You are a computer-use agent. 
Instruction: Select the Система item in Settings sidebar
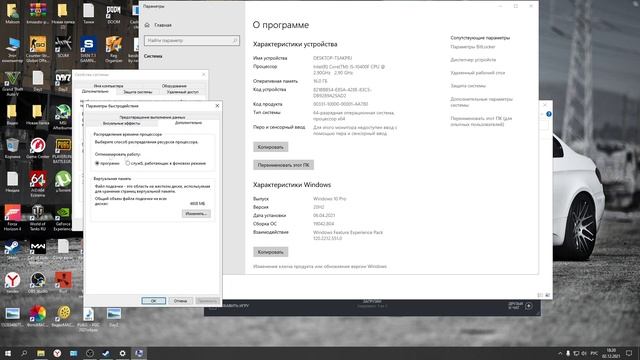coord(153,56)
